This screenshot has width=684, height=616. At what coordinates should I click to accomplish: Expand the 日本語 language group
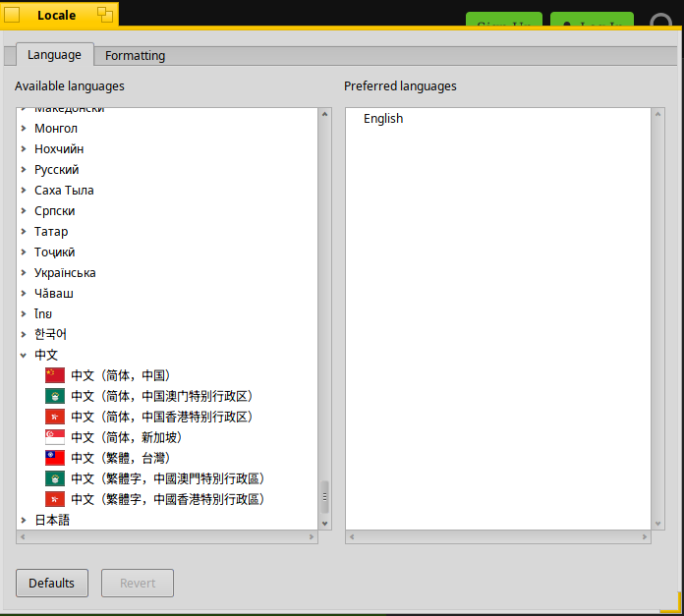24,520
